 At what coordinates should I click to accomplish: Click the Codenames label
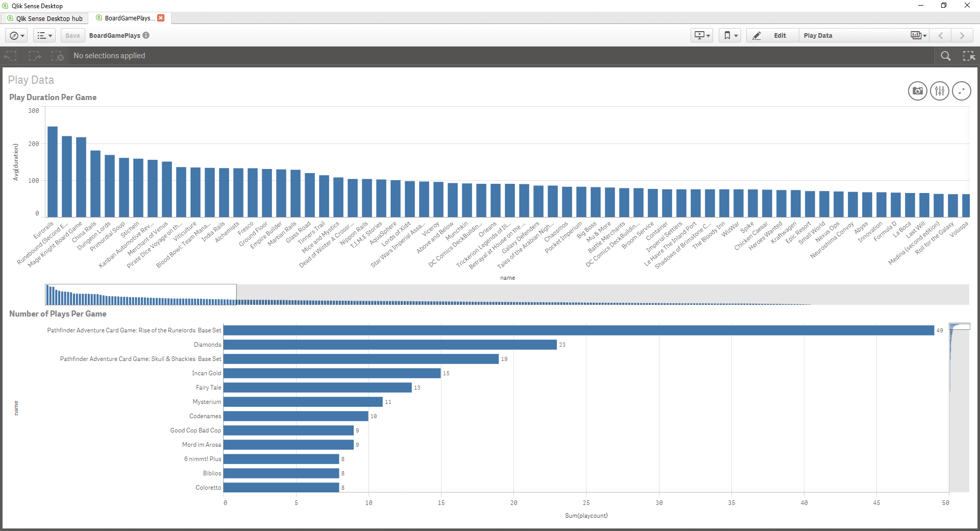coord(205,416)
